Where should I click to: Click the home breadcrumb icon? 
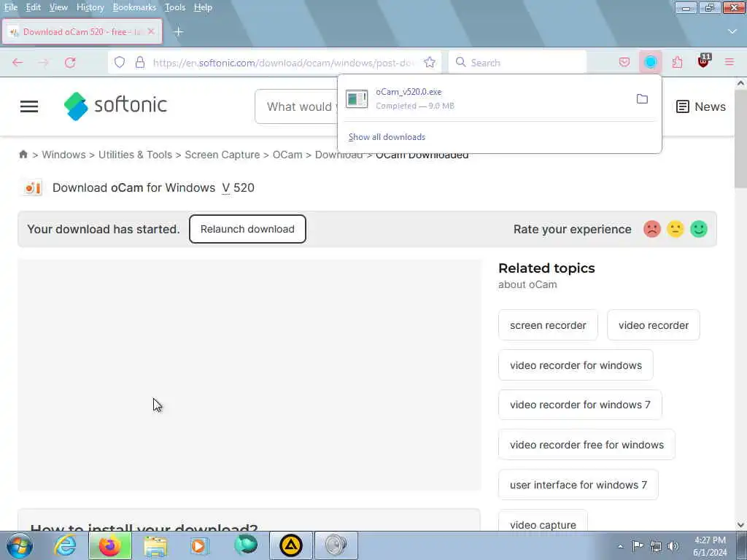(x=23, y=155)
